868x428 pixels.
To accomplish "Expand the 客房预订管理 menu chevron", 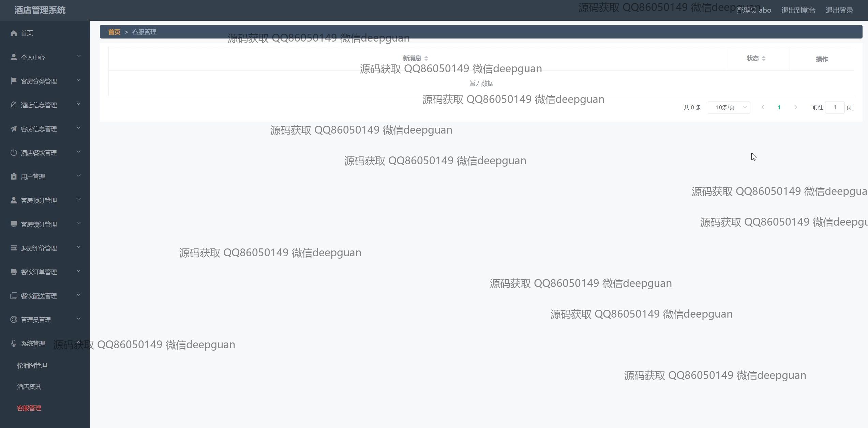I will pyautogui.click(x=78, y=199).
